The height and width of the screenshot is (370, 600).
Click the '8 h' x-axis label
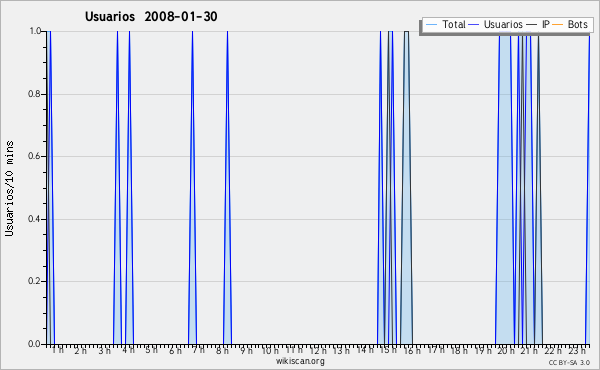pos(222,350)
